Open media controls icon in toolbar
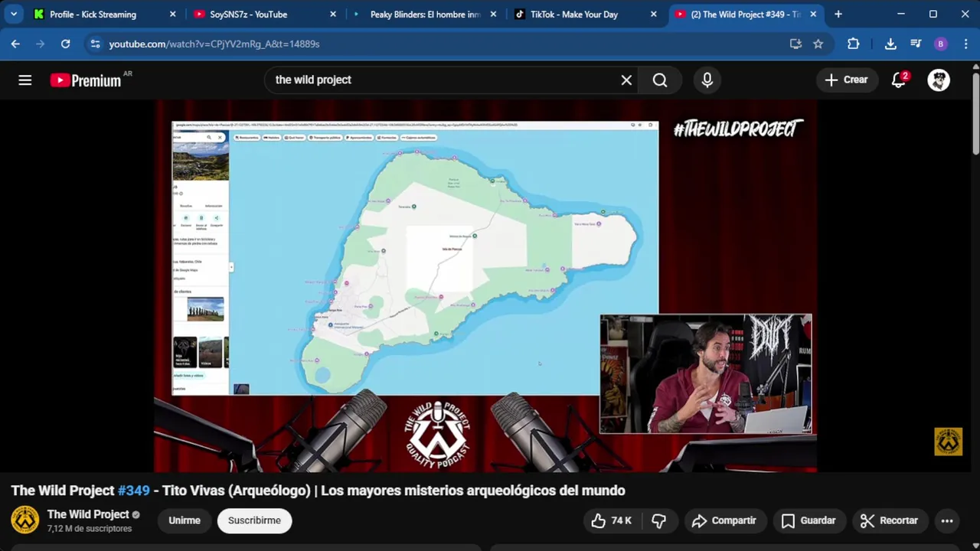980x551 pixels. click(916, 44)
